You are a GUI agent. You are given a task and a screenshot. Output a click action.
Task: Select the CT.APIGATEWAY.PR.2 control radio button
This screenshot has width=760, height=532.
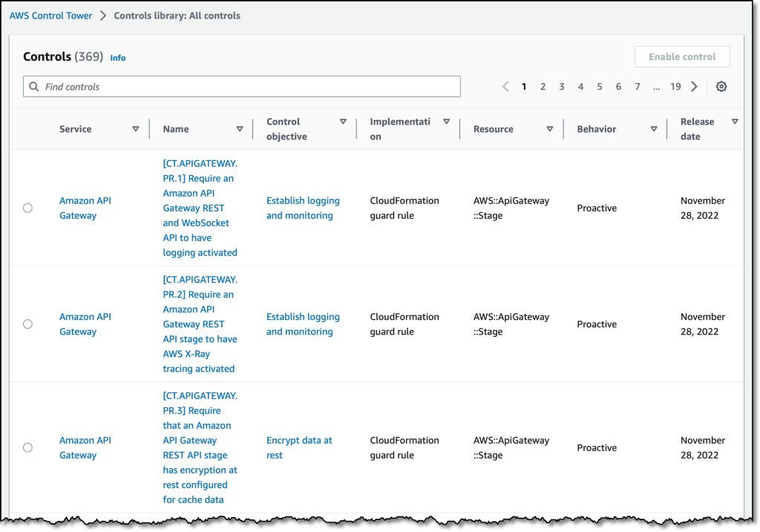point(27,324)
